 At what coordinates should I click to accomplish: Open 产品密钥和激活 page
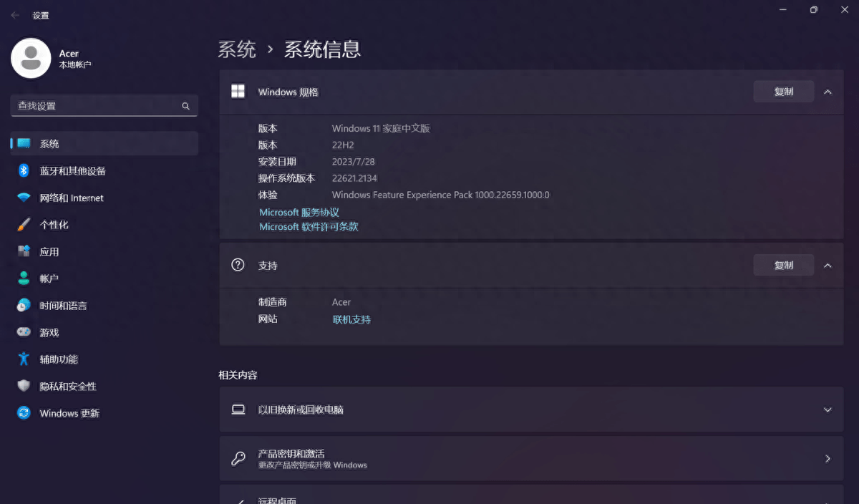[x=530, y=458]
